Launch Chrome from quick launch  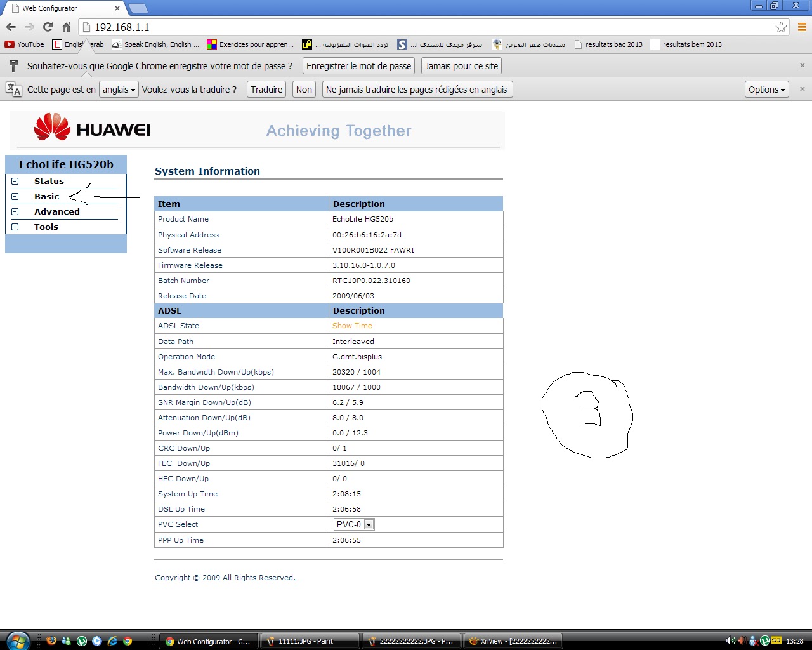click(x=128, y=641)
